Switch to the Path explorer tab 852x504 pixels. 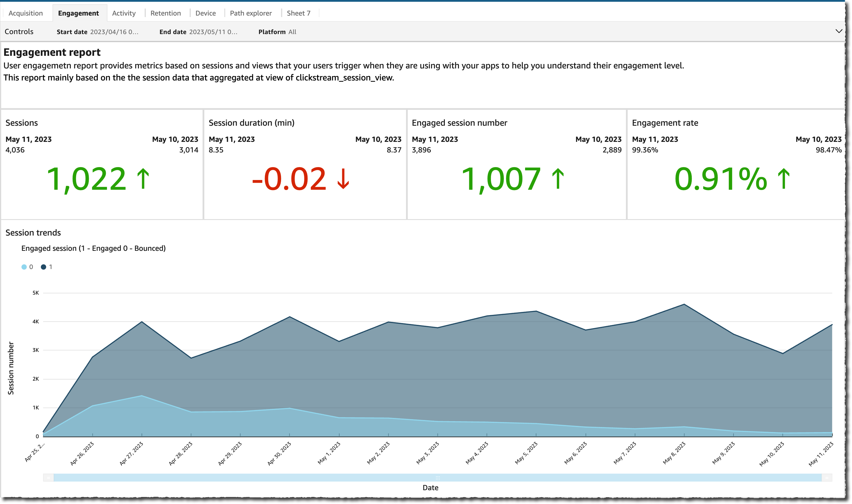[250, 13]
